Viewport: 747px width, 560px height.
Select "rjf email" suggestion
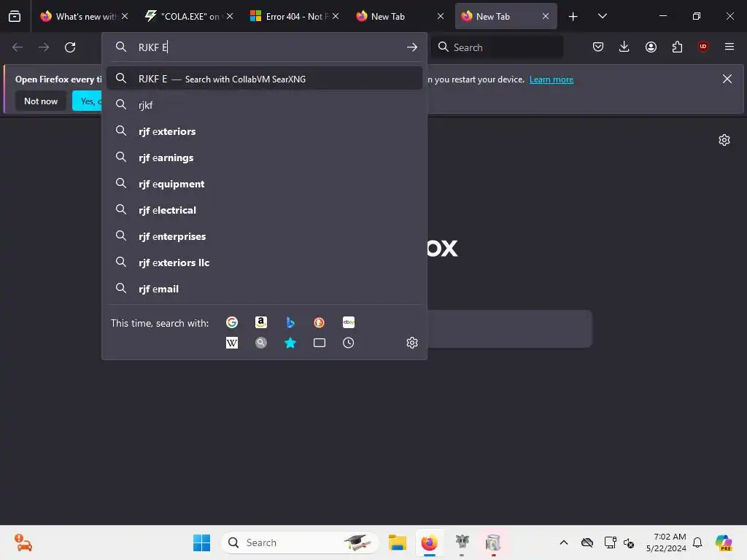coord(264,289)
